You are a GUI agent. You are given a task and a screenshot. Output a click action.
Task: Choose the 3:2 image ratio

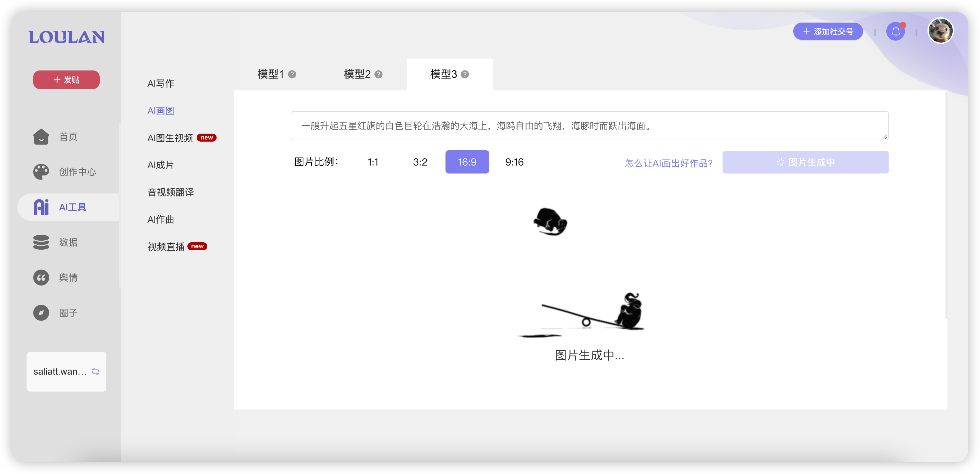pos(420,162)
